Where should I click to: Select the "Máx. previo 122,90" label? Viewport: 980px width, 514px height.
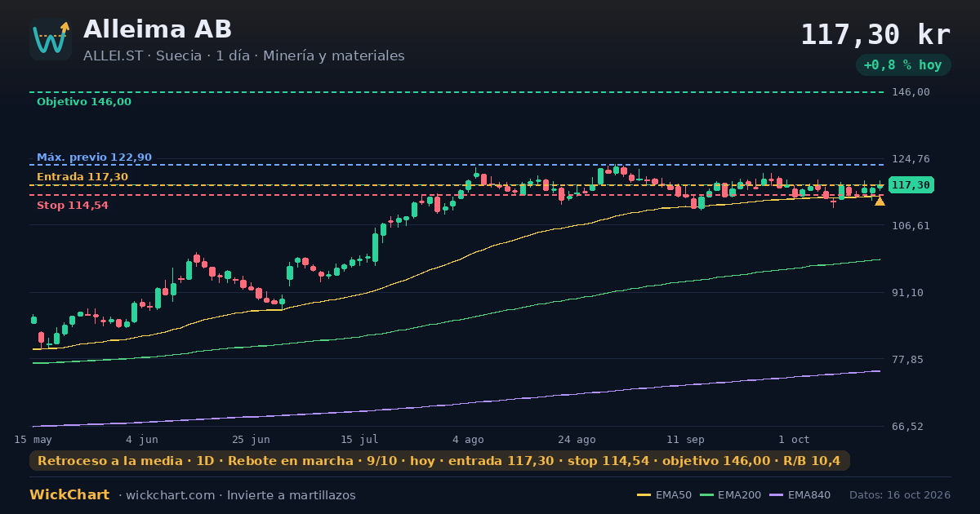point(94,157)
